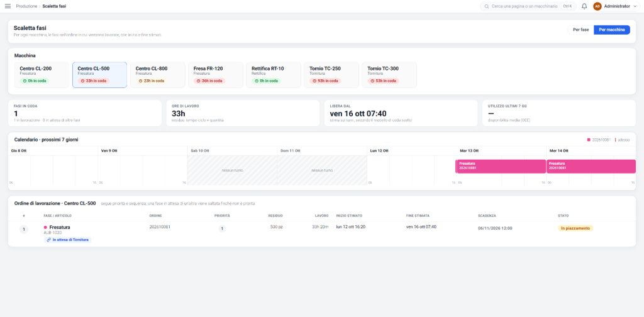Click the search magnifier icon
644x317 pixels.
click(487, 6)
